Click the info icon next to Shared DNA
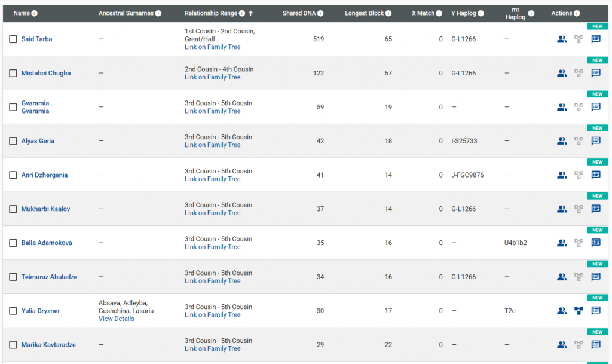 tap(321, 13)
